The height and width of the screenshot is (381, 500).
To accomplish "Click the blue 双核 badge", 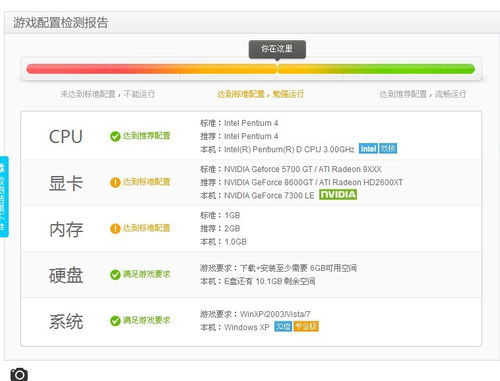I will pyautogui.click(x=388, y=149).
